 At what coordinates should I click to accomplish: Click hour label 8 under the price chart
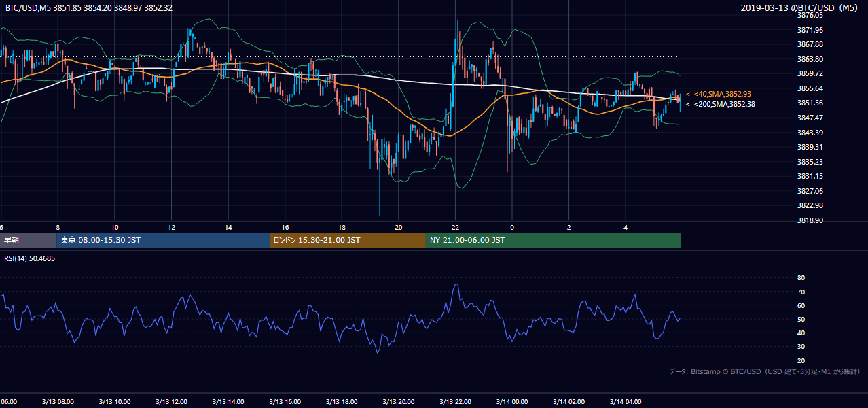58,227
